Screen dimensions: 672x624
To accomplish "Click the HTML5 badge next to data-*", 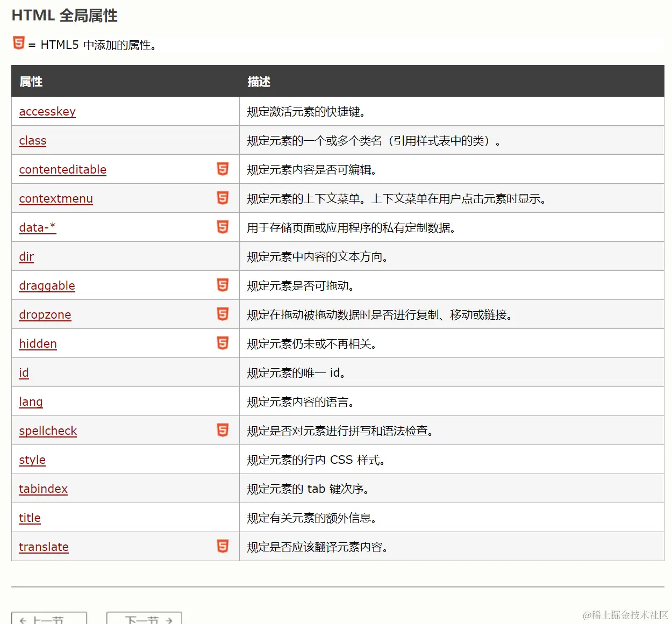I will pos(223,227).
